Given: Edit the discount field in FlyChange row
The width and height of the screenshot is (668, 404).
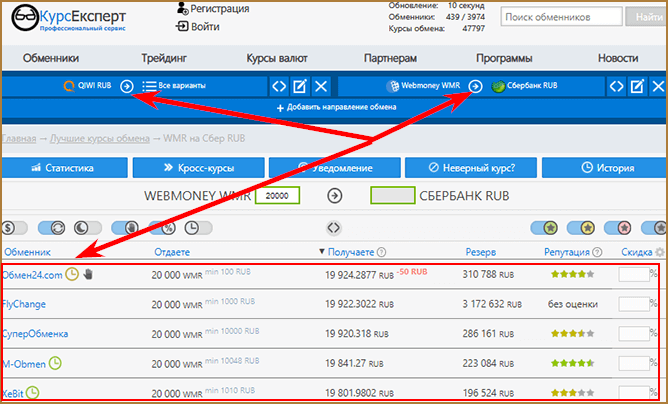Looking at the screenshot, I should [x=634, y=304].
